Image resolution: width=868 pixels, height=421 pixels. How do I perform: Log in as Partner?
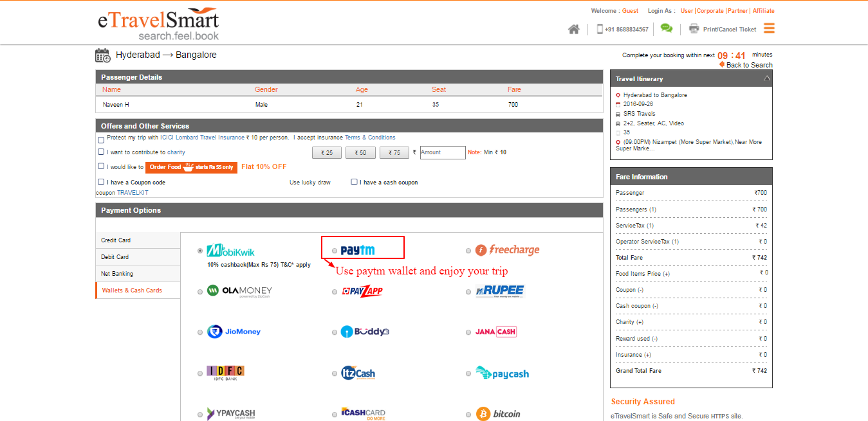pos(738,11)
